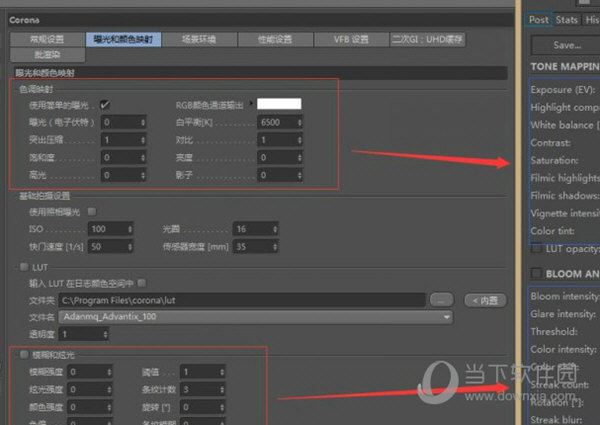
Task: Adjust the 阈值 spinner arrows
Action: 222,372
